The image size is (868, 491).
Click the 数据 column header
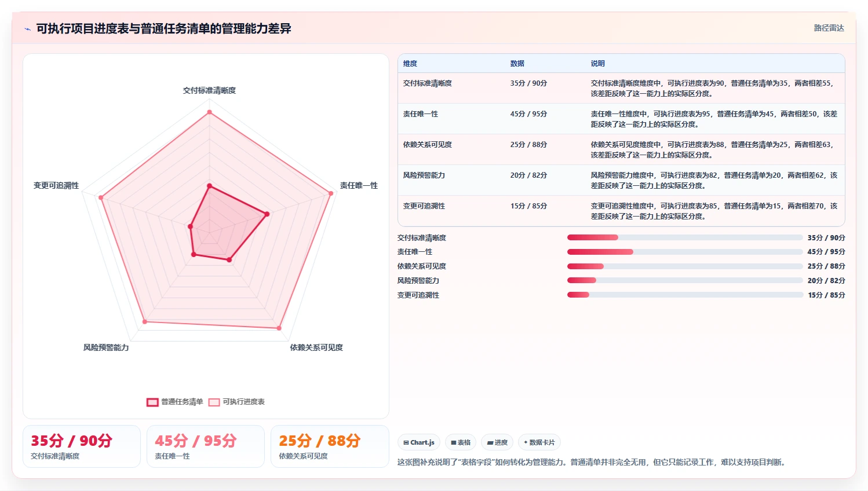(517, 64)
